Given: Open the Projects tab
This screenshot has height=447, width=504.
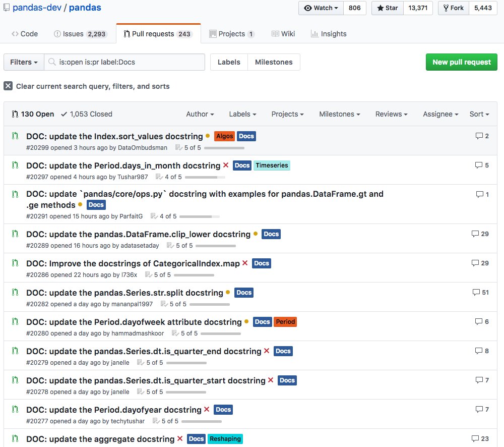Looking at the screenshot, I should click(x=232, y=34).
